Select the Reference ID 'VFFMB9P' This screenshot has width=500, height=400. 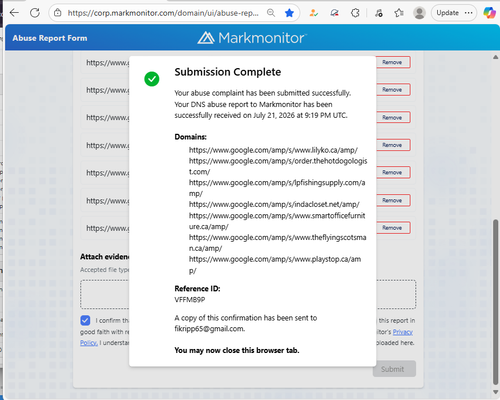click(x=190, y=300)
